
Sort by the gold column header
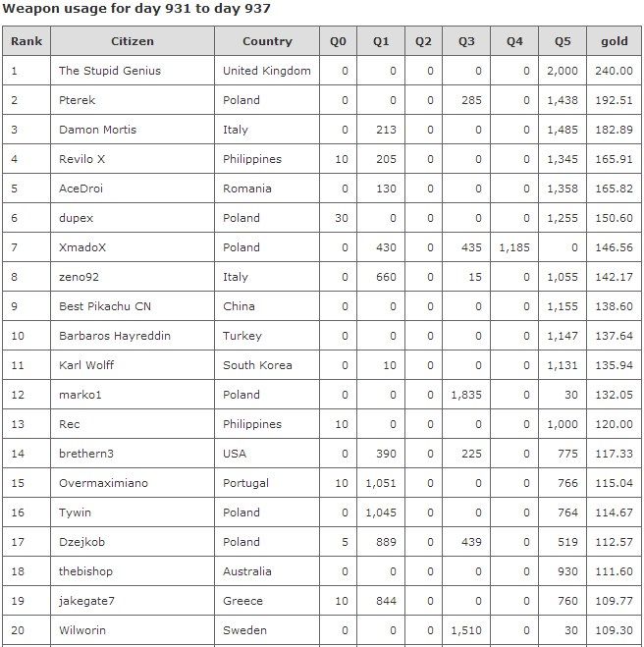615,41
